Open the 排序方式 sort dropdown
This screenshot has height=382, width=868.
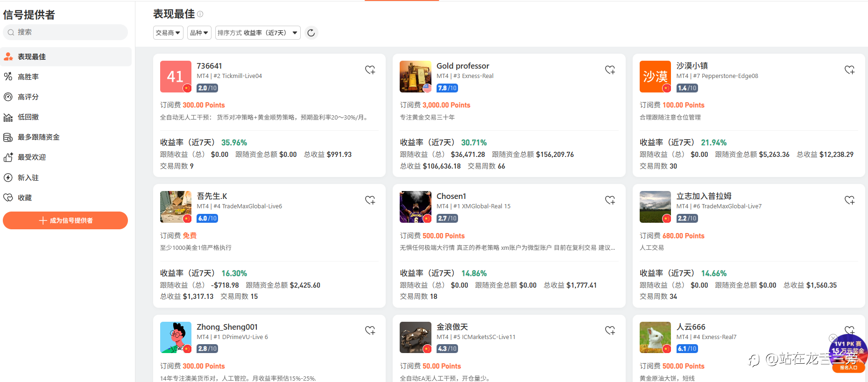258,33
